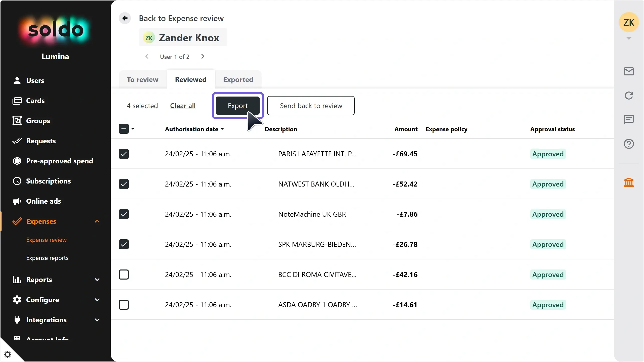The height and width of the screenshot is (362, 644).
Task: Open the select-all checkbox dropdown arrow
Action: pyautogui.click(x=133, y=129)
